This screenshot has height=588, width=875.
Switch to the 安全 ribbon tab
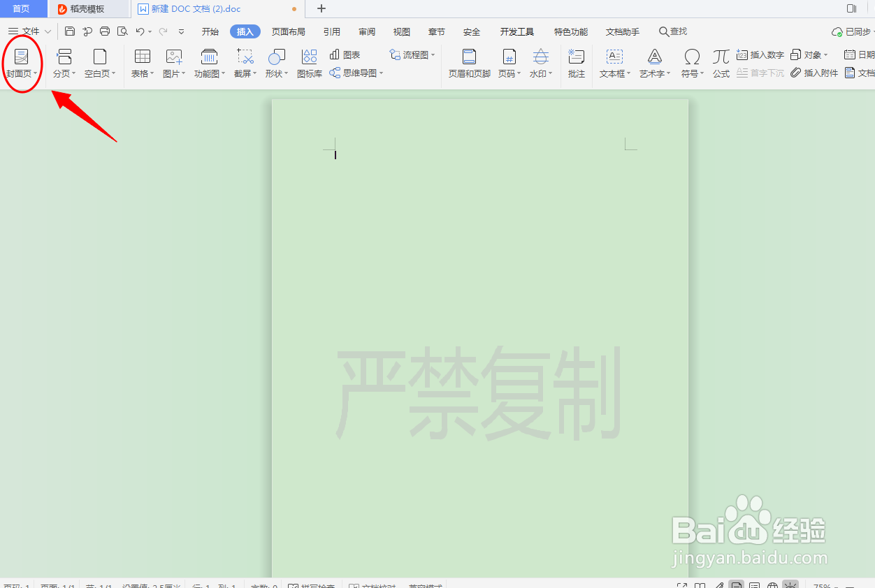[x=472, y=31]
